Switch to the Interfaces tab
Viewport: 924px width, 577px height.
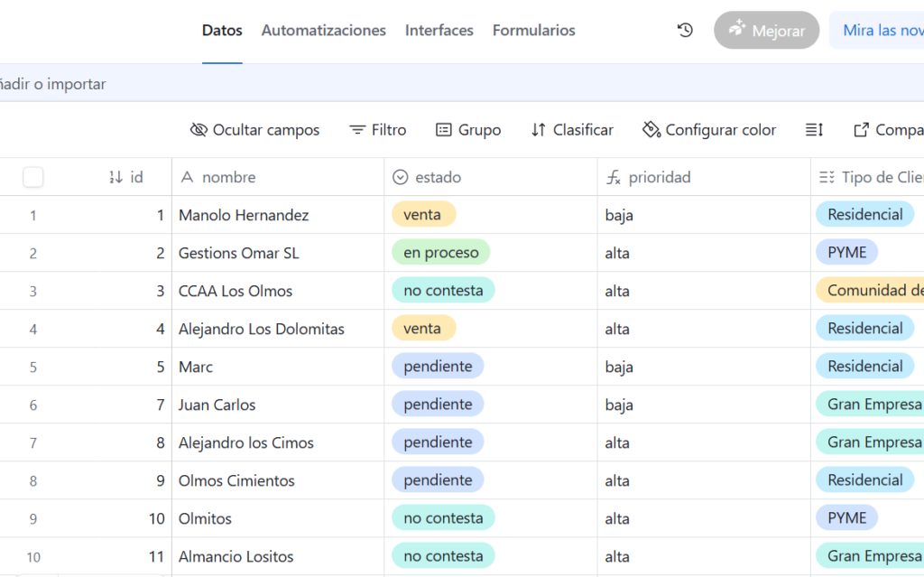439,30
